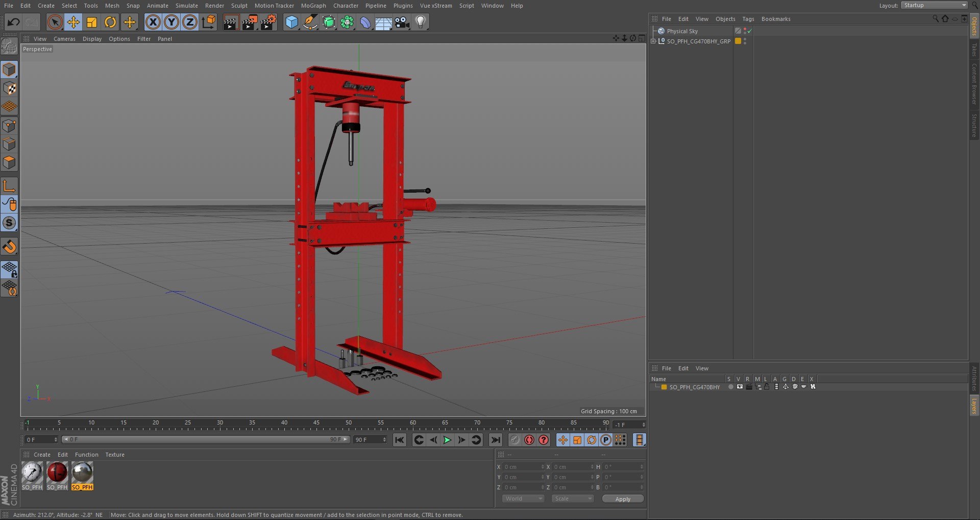Open the MoGraph menu
This screenshot has width=980, height=520.
point(313,6)
